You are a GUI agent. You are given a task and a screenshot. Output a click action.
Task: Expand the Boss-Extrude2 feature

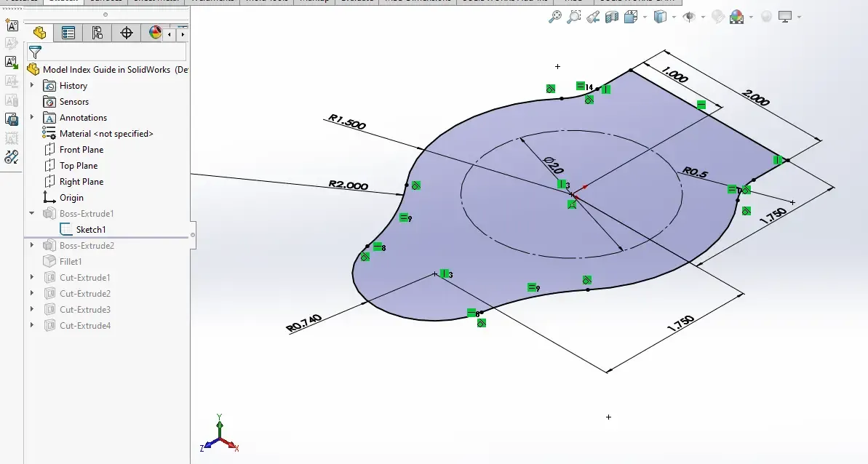click(x=32, y=245)
